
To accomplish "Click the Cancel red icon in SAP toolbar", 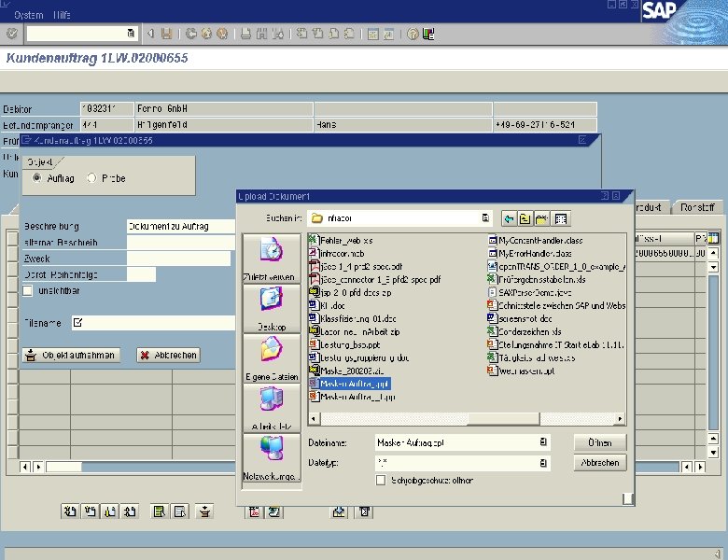I will pos(222,34).
